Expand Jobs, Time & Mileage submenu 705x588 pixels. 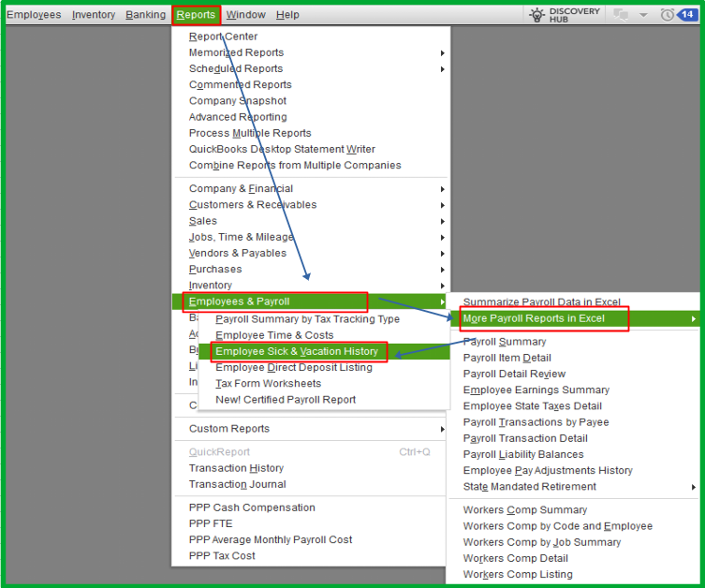[x=311, y=238]
